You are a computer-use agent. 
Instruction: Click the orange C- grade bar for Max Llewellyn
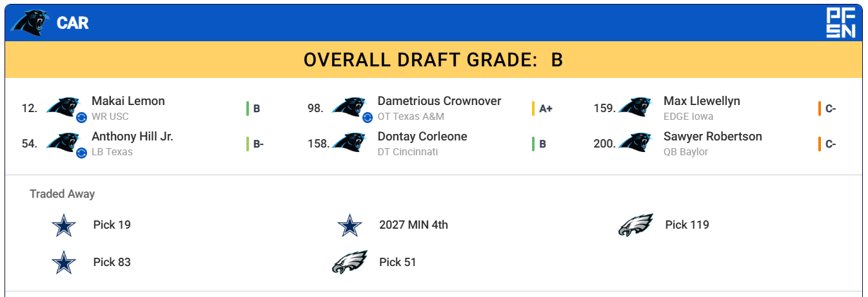point(819,108)
